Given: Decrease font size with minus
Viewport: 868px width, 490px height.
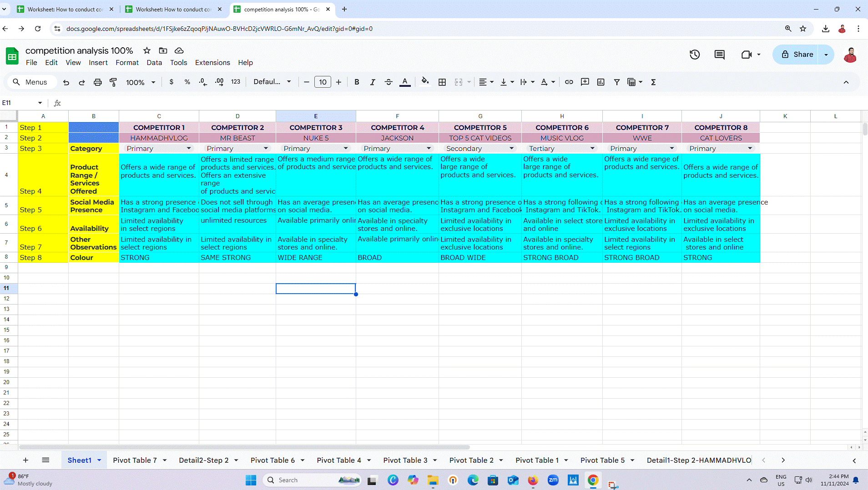Looking at the screenshot, I should click(x=307, y=82).
